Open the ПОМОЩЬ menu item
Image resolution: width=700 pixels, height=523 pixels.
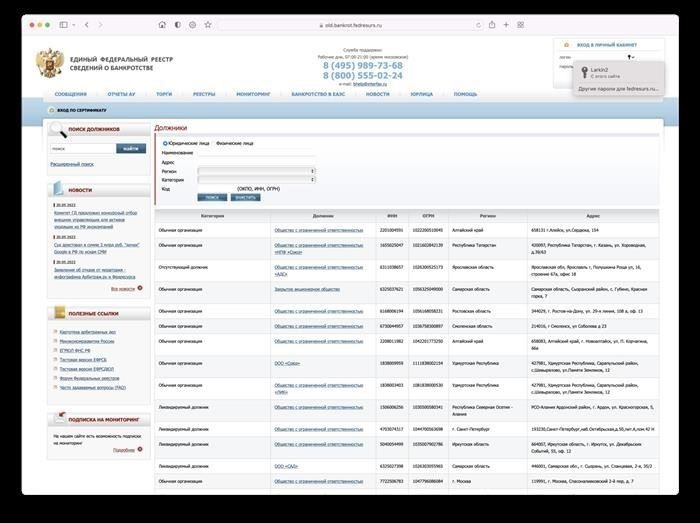[x=465, y=94]
